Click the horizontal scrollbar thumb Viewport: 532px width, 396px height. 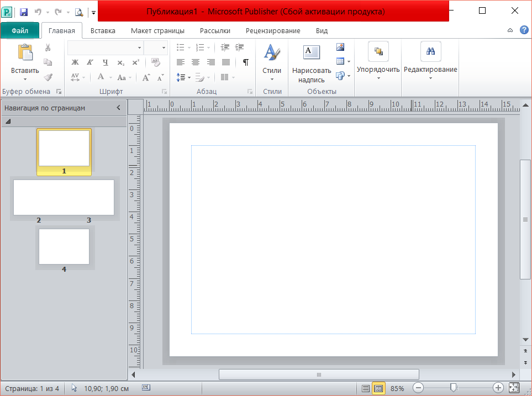coord(319,374)
